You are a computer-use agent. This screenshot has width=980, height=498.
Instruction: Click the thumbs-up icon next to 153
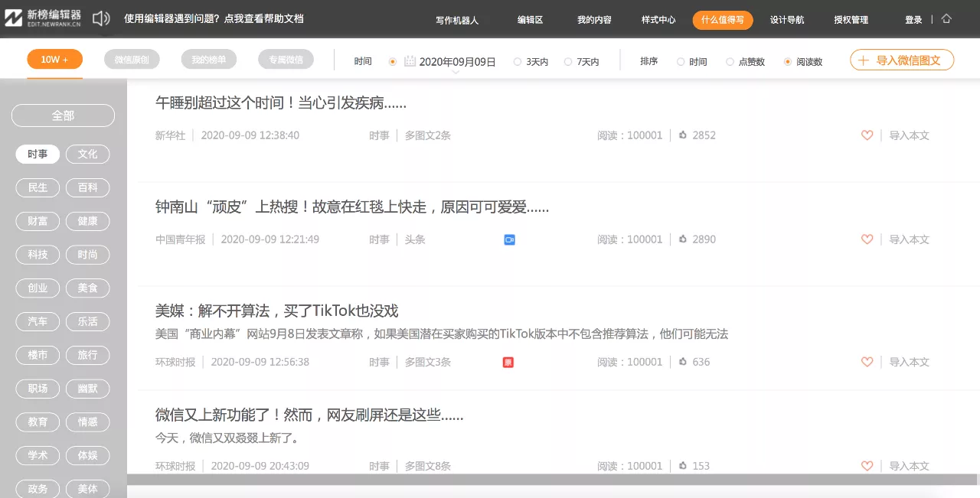click(683, 466)
